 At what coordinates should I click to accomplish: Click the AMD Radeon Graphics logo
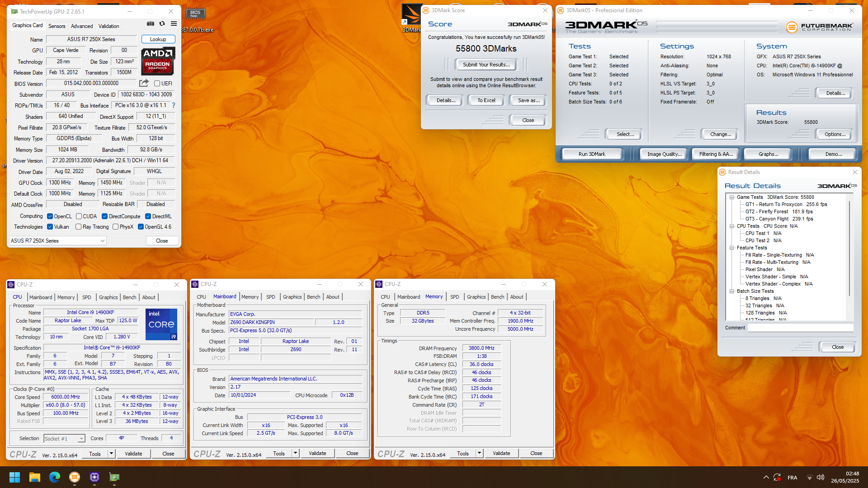[x=158, y=61]
